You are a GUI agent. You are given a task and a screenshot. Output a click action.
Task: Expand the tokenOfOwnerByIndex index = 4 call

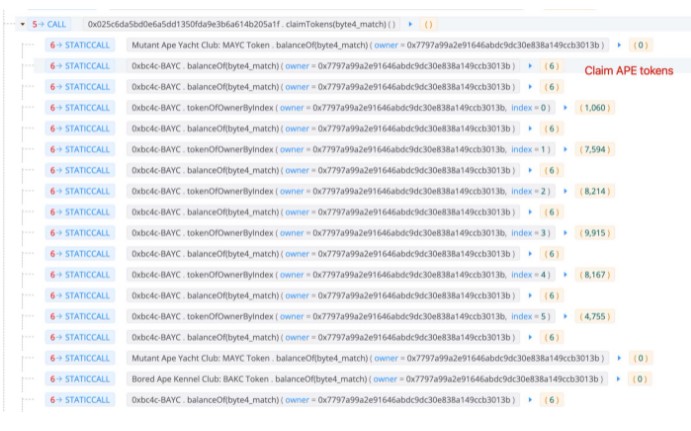point(341,274)
